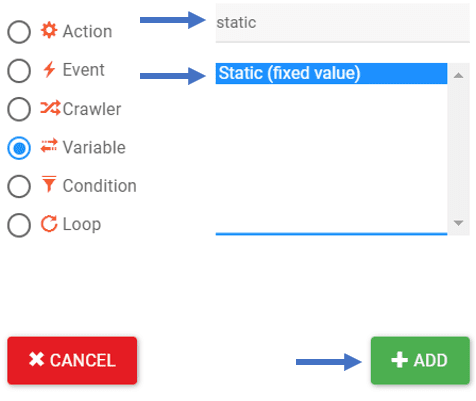Click the X icon on CANCEL button
Screen dimensions: 476x401
[x=36, y=359]
